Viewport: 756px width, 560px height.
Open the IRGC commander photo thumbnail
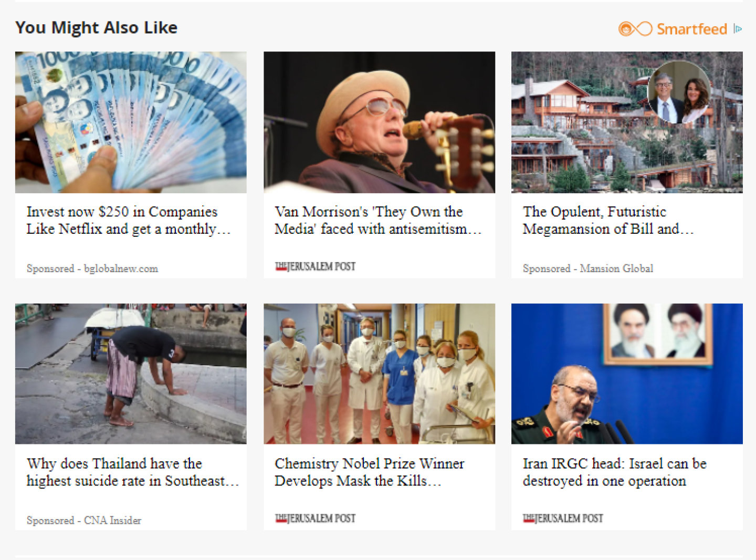click(x=627, y=374)
